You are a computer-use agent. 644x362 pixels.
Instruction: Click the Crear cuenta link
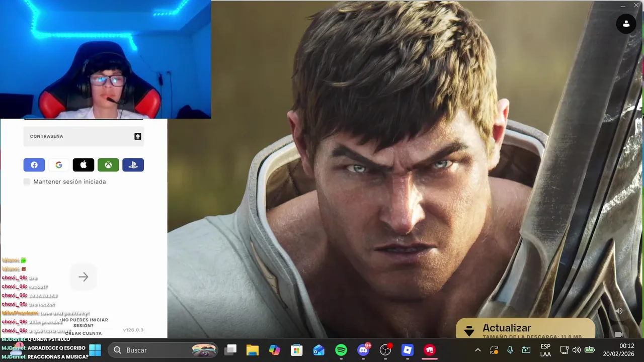[84, 333]
